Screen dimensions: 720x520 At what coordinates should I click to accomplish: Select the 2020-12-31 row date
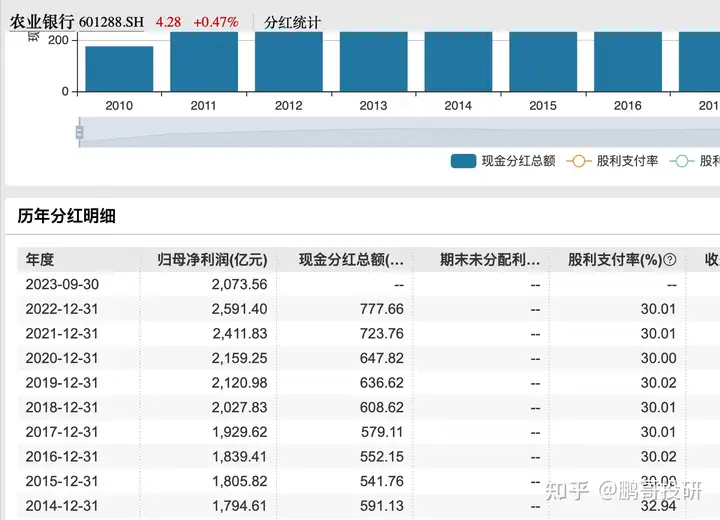pos(62,358)
